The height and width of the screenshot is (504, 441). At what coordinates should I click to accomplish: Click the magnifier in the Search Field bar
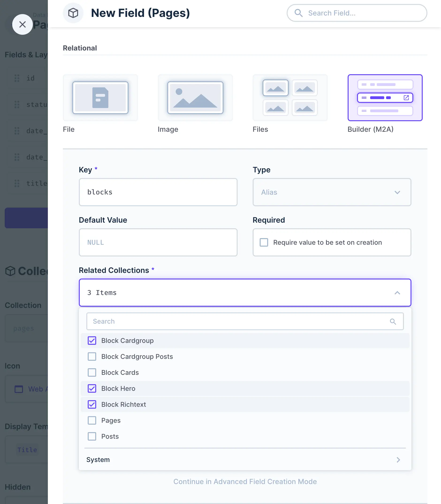tap(299, 13)
